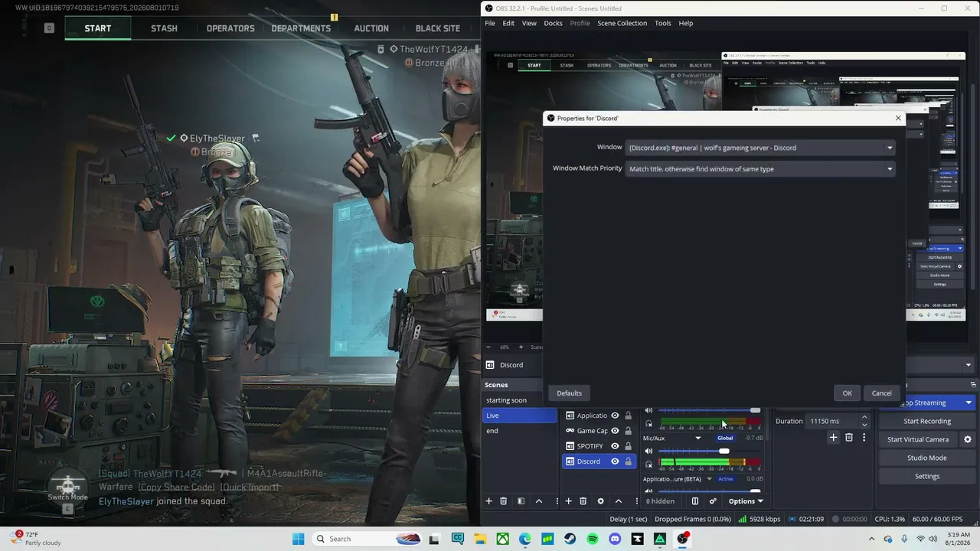
Task: Toggle lock on Discord source
Action: [629, 461]
